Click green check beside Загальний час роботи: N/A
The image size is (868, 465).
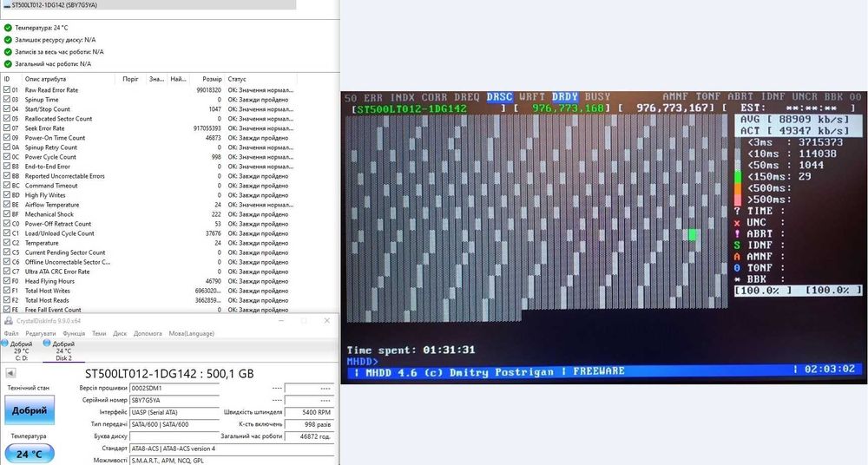pyautogui.click(x=8, y=64)
